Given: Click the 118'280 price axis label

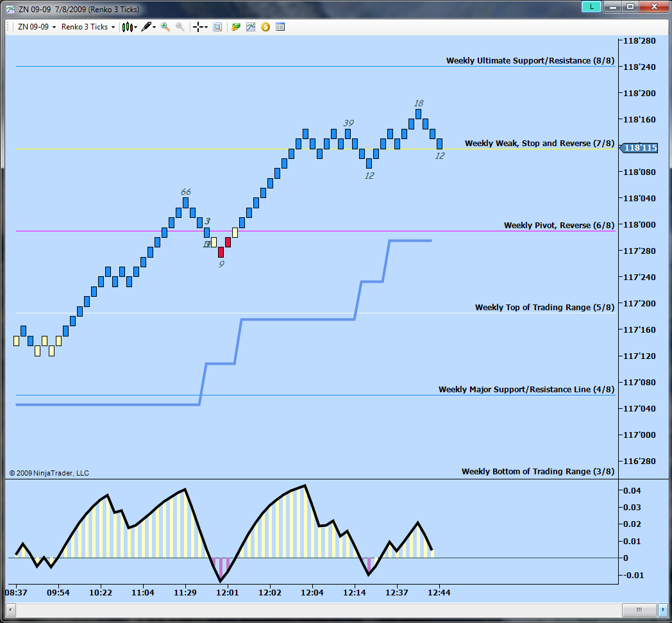Looking at the screenshot, I should coord(639,41).
